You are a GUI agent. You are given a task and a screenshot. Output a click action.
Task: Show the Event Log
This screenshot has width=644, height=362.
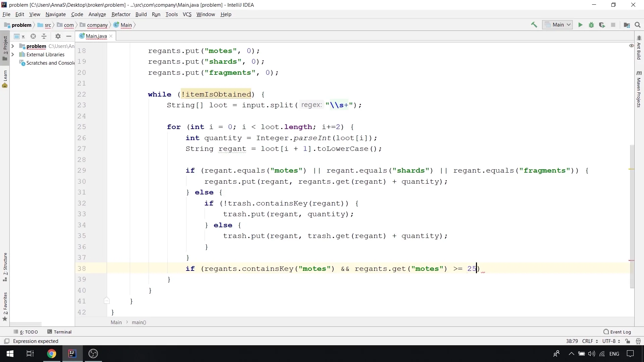(x=621, y=331)
